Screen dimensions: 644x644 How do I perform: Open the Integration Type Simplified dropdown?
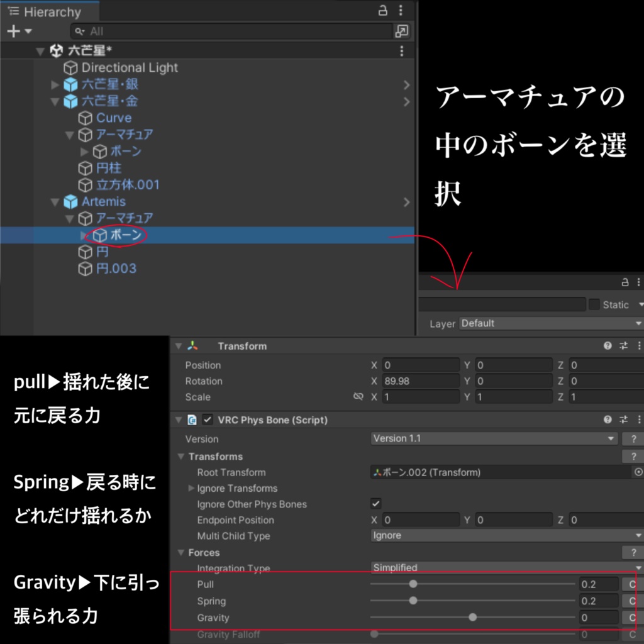click(x=508, y=568)
